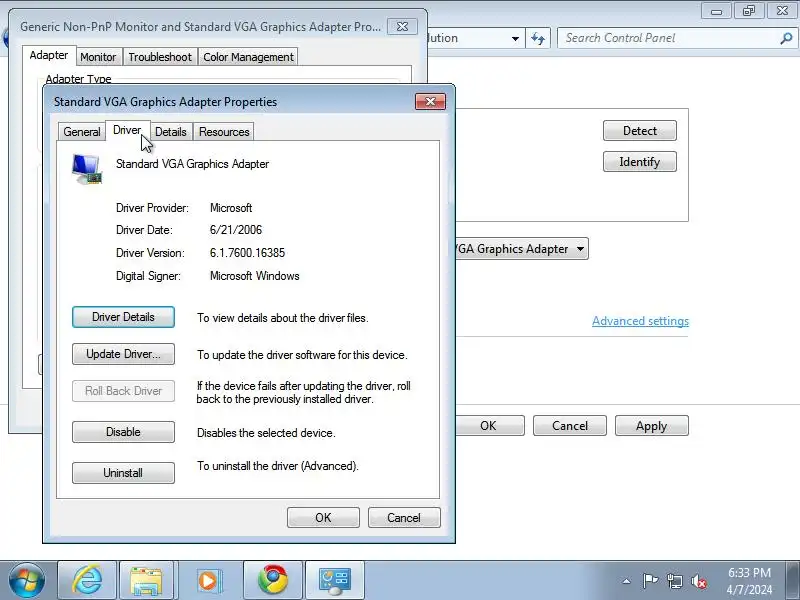
Task: Click the network tray icon
Action: [674, 581]
